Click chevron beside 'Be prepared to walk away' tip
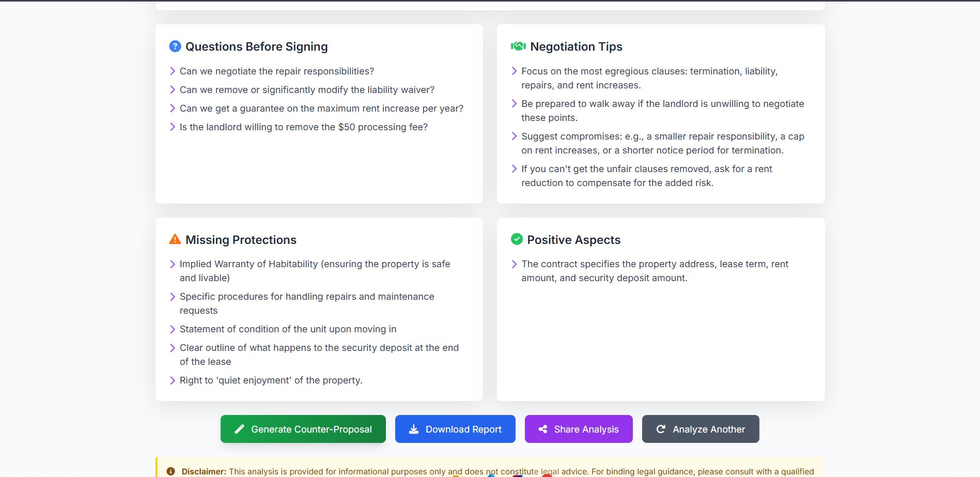This screenshot has width=980, height=477. 514,104
